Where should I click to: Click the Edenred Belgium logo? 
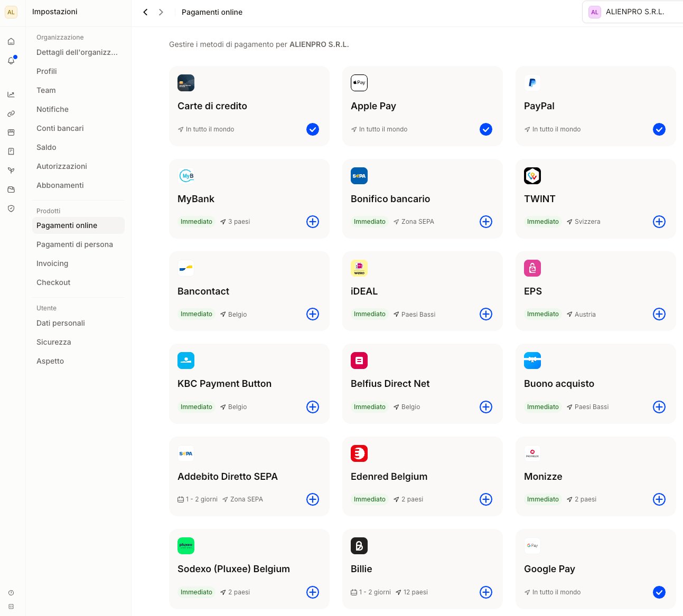click(359, 453)
